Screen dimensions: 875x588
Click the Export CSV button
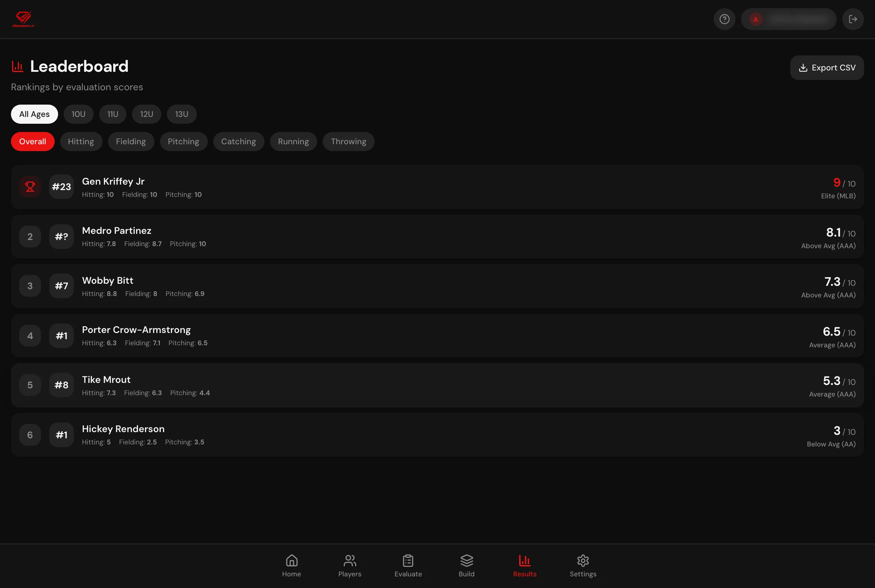827,67
